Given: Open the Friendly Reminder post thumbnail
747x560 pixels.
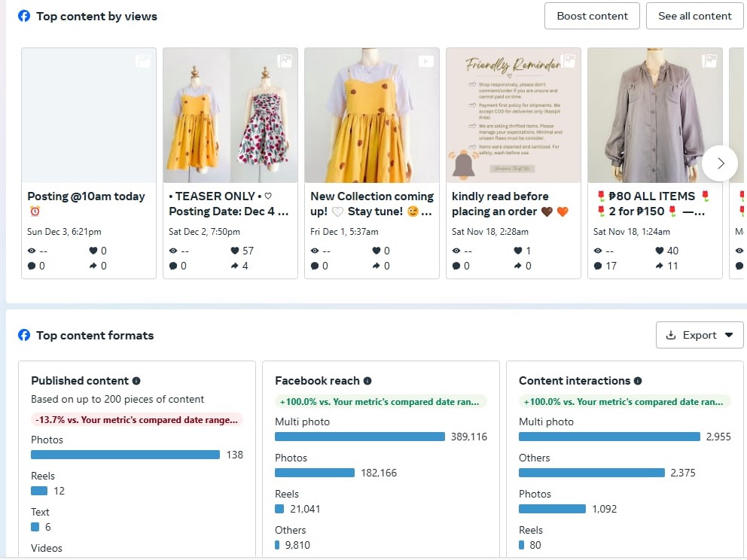Looking at the screenshot, I should pos(513,115).
